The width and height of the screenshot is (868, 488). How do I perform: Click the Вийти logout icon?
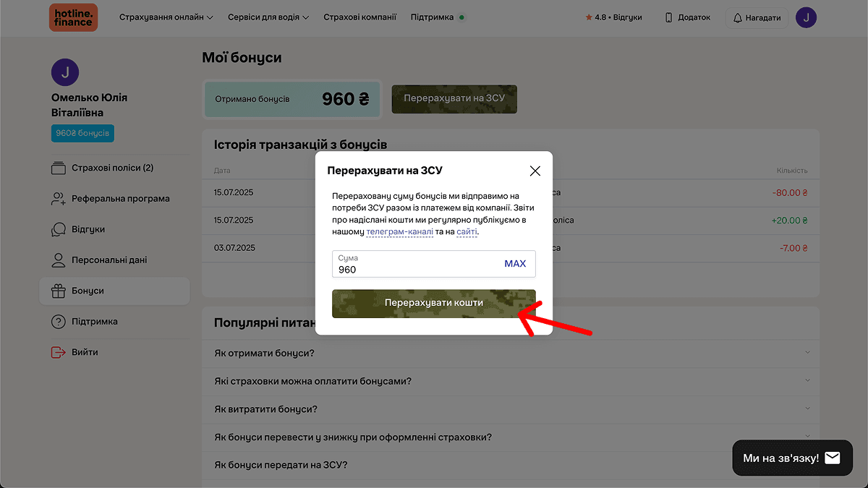coord(58,352)
